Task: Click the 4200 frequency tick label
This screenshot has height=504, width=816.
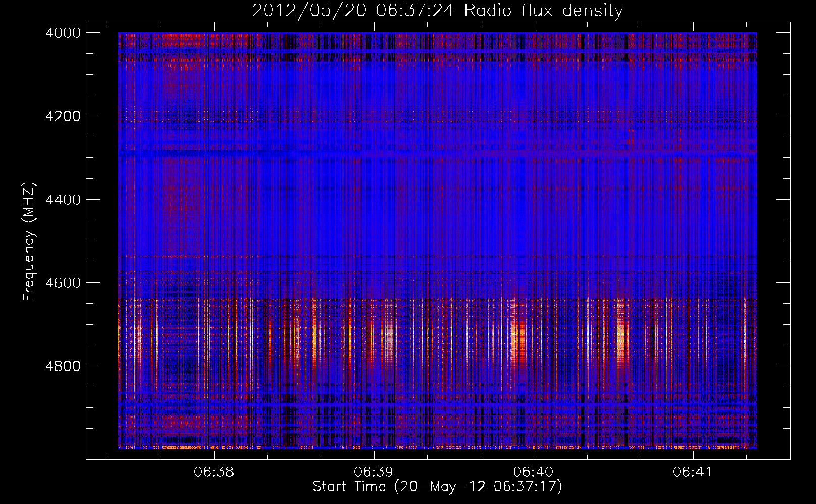Action: (63, 116)
